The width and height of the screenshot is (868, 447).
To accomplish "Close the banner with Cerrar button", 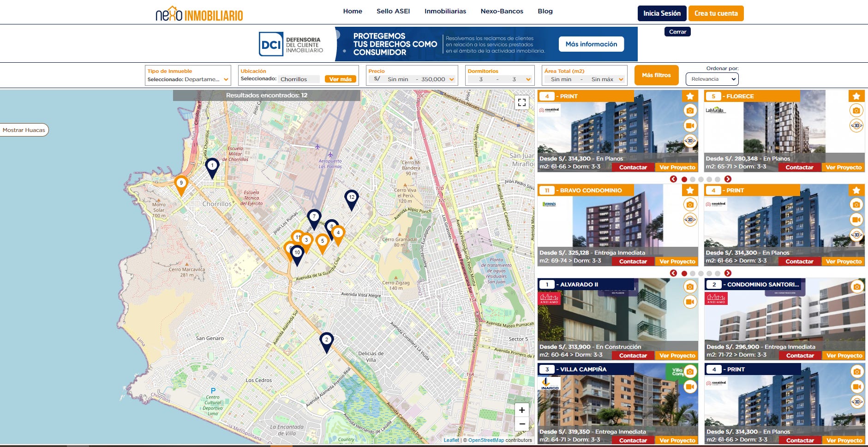I will pyautogui.click(x=677, y=32).
